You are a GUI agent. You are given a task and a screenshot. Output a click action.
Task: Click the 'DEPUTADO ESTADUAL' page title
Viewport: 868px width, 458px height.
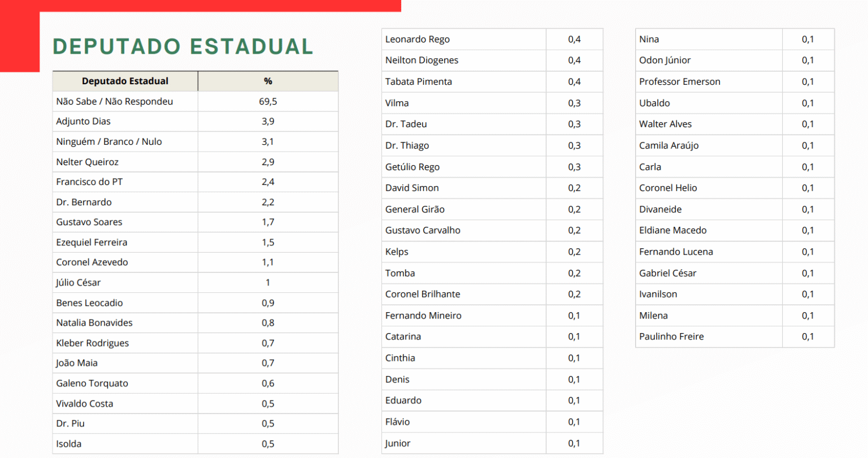[183, 46]
